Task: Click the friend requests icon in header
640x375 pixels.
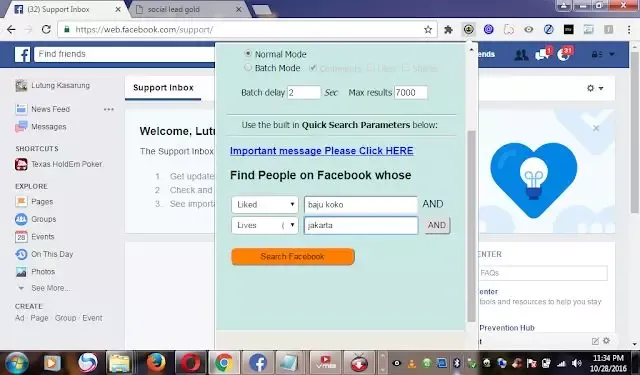Action: (x=521, y=55)
